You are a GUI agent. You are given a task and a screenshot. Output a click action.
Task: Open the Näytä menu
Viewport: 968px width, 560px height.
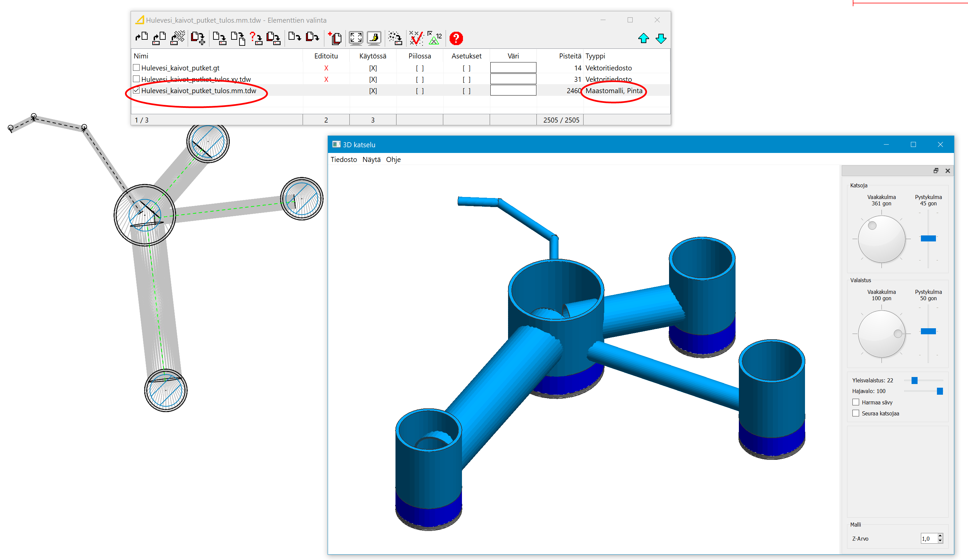tap(371, 159)
